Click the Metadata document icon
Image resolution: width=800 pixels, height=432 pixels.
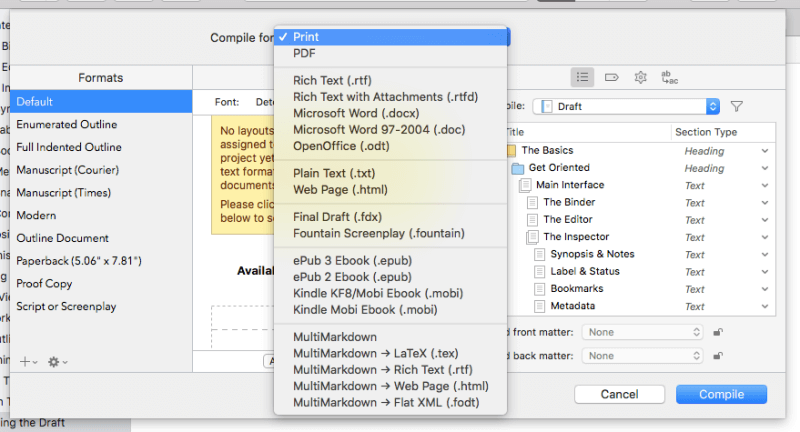pos(539,306)
